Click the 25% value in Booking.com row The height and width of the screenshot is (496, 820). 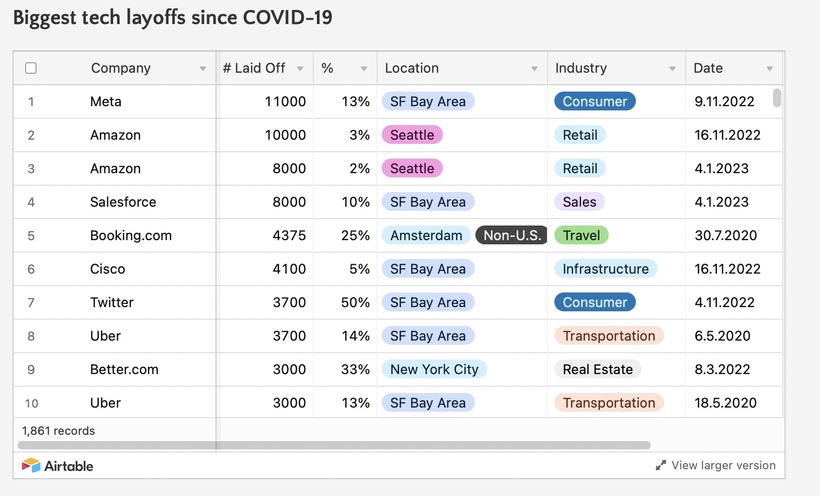tap(355, 235)
